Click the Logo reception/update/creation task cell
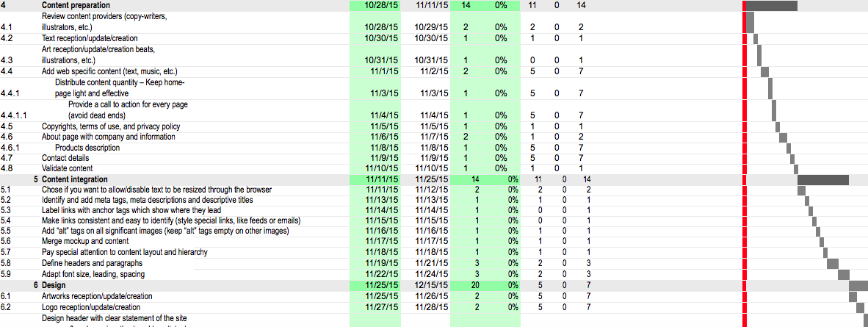The width and height of the screenshot is (868, 327). (90, 307)
